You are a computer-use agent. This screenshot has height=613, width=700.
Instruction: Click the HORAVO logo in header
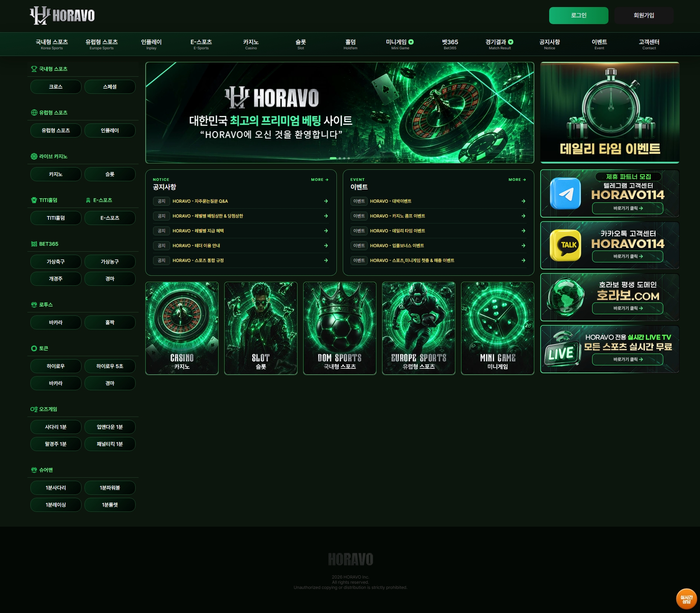tap(62, 16)
